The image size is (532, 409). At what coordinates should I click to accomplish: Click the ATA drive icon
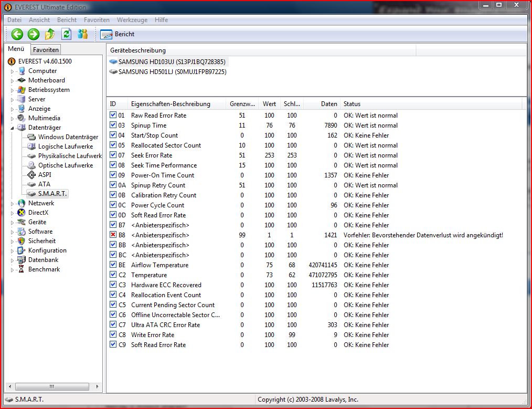coord(31,184)
